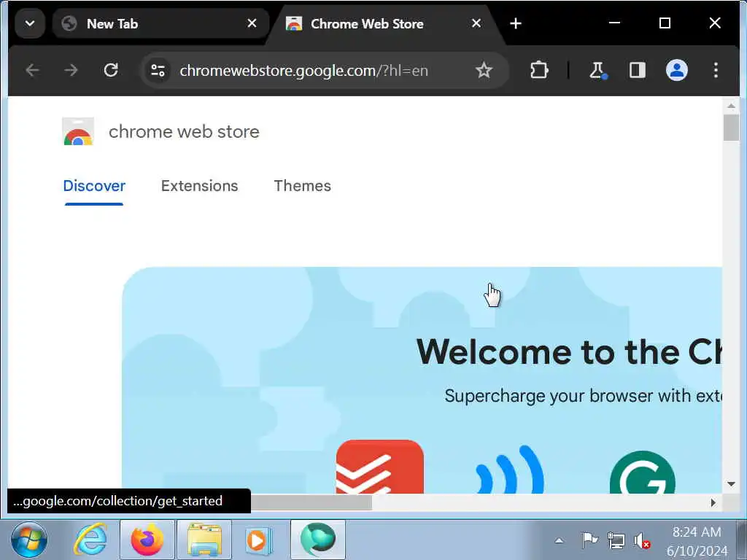
Task: Open Windows Media Player from taskbar
Action: 259,540
